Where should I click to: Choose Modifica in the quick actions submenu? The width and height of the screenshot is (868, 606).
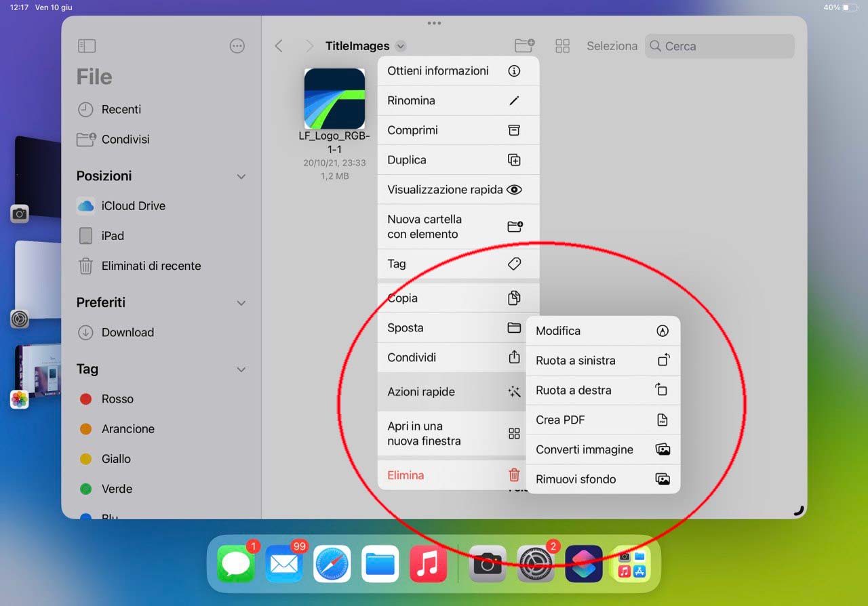(603, 331)
